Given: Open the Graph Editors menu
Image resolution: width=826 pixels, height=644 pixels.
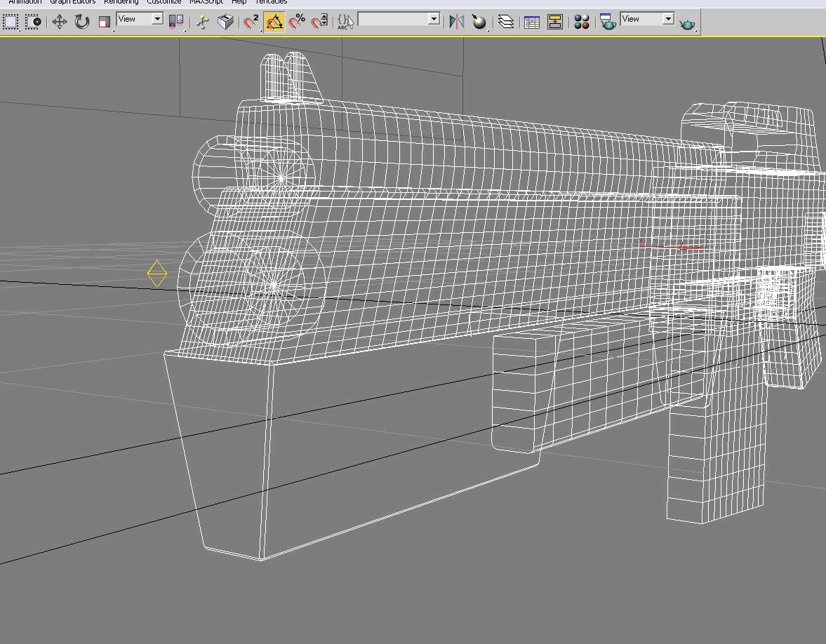Looking at the screenshot, I should click(73, 2).
